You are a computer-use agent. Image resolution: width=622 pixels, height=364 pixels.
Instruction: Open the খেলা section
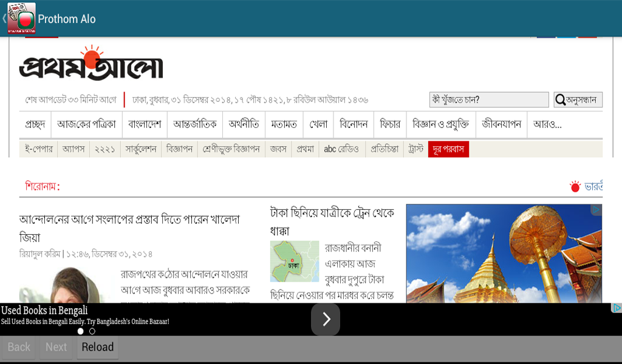point(318,124)
